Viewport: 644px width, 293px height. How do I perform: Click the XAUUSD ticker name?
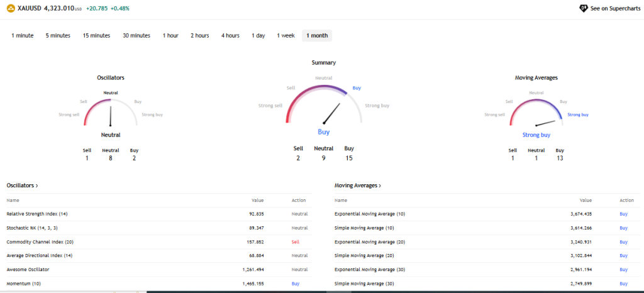(30, 8)
